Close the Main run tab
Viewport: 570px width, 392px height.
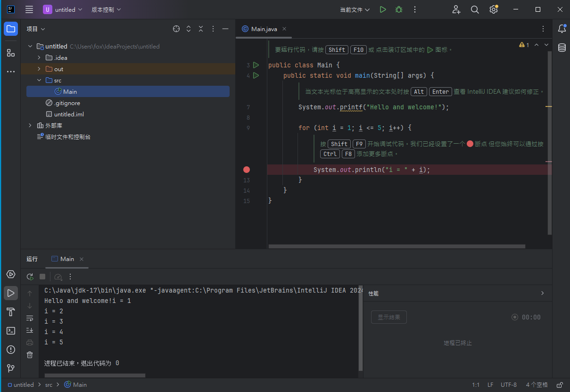(82, 259)
